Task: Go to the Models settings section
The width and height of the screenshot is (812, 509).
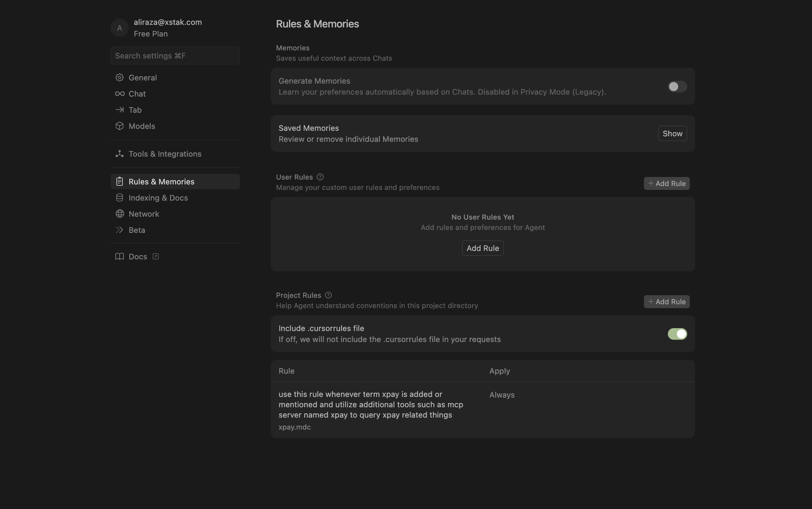Action: pos(175,126)
